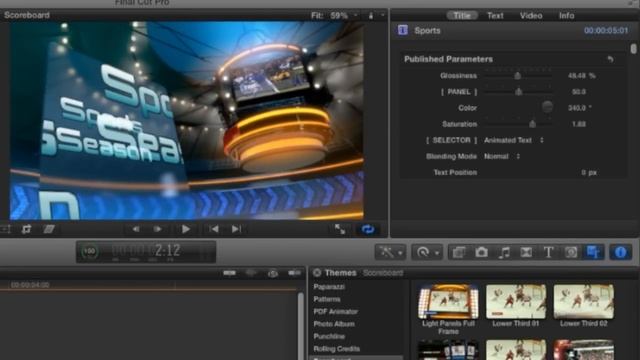Show the Transitions browser
The image size is (640, 360).
526,252
